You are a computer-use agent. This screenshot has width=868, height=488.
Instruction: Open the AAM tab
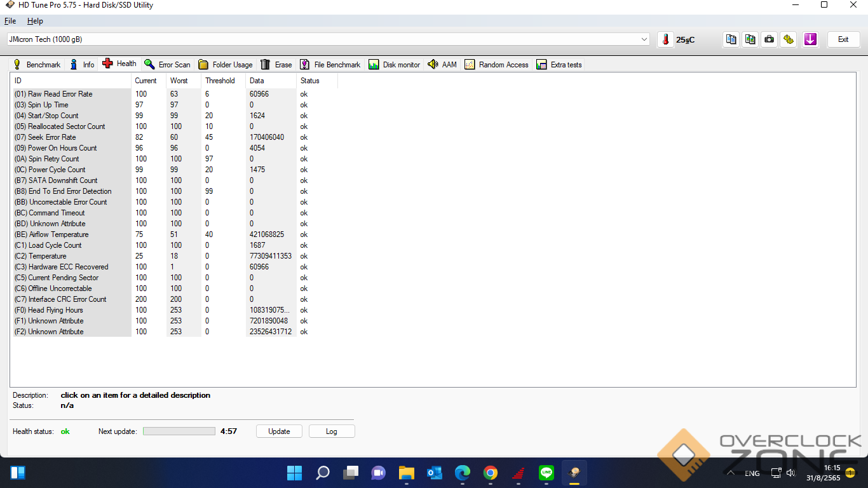pos(443,65)
